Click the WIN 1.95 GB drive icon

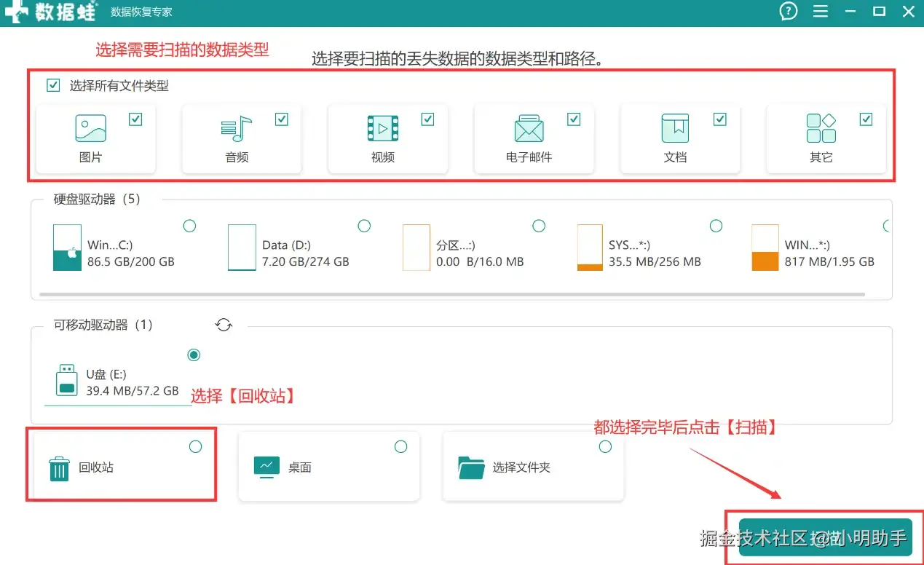click(765, 248)
